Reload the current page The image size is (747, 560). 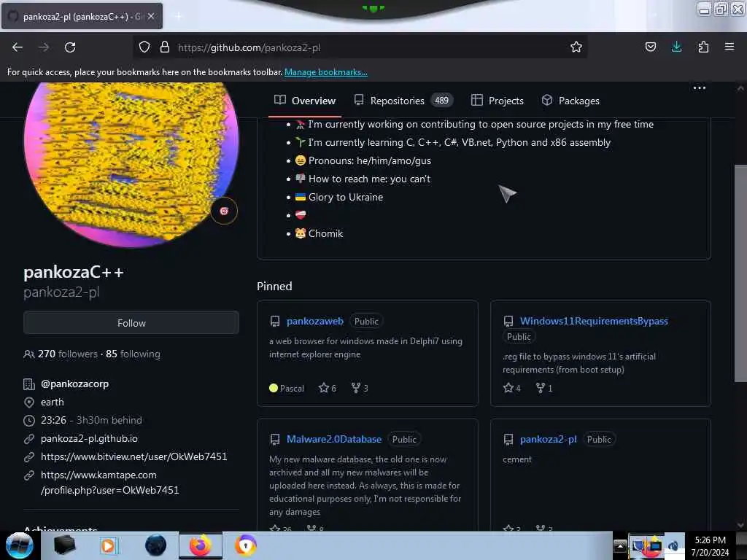coord(70,47)
